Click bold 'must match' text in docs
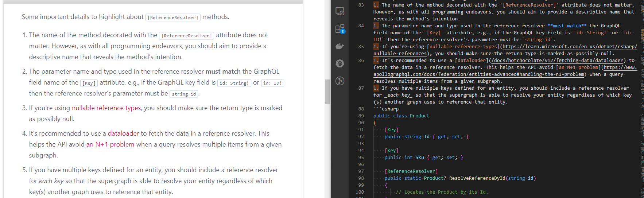 point(223,71)
